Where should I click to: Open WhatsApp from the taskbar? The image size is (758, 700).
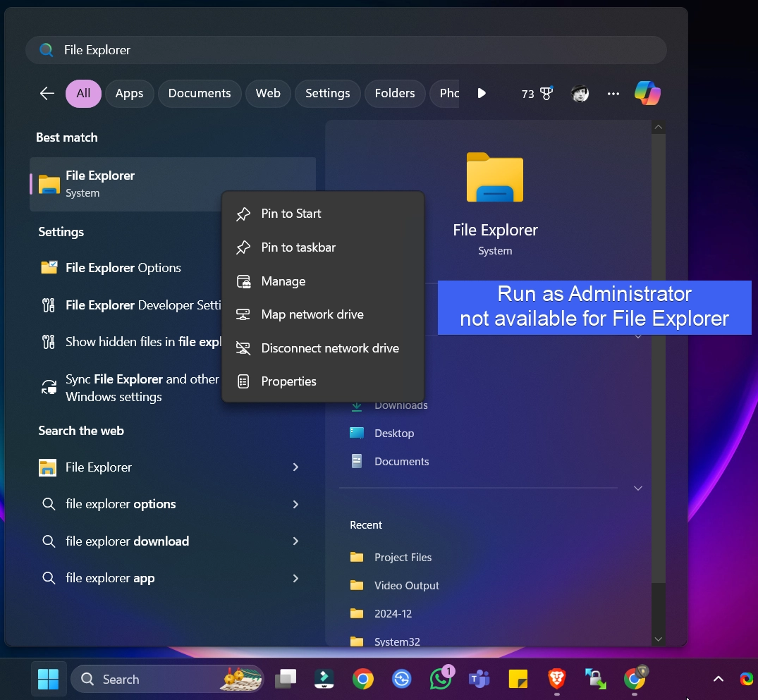(x=441, y=678)
